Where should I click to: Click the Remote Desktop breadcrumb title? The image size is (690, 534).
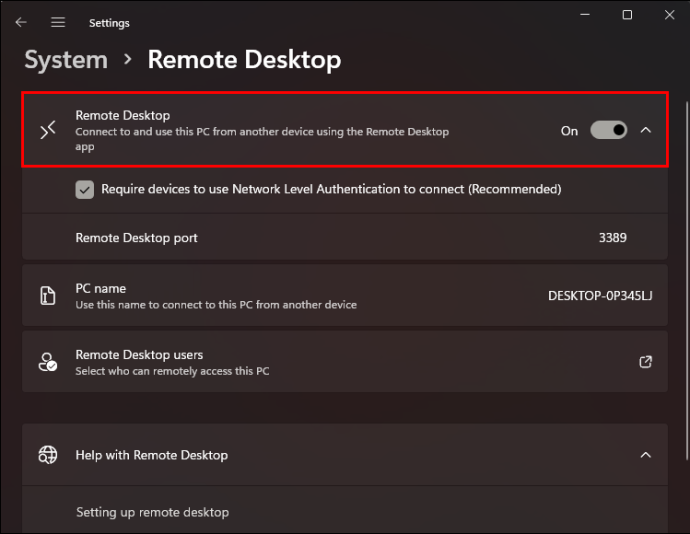click(x=244, y=59)
